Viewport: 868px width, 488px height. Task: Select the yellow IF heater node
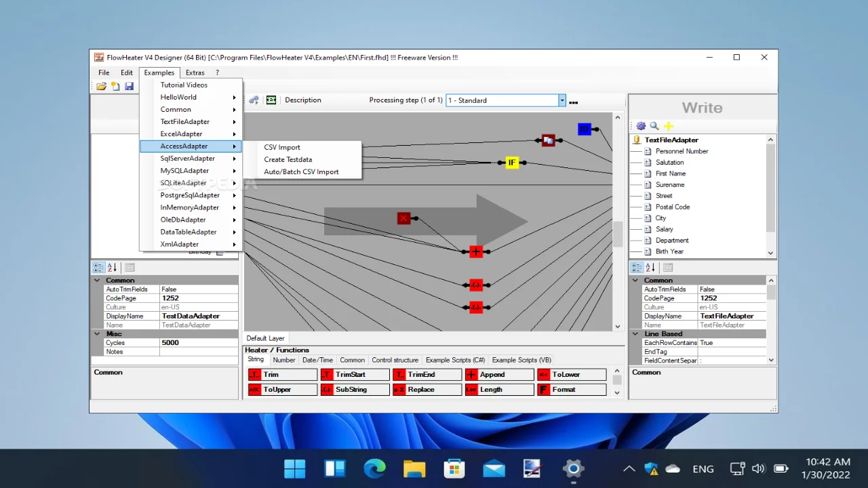click(x=512, y=163)
